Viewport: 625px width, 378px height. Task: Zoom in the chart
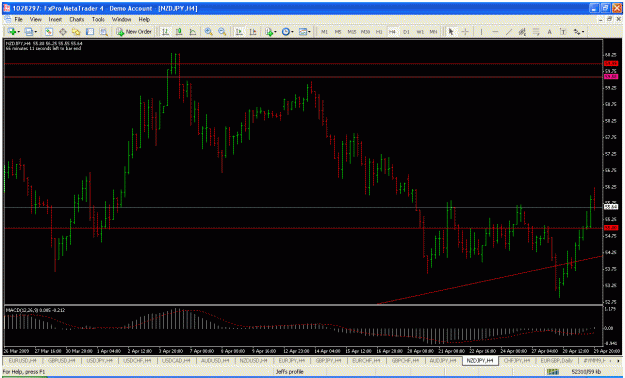(x=208, y=32)
